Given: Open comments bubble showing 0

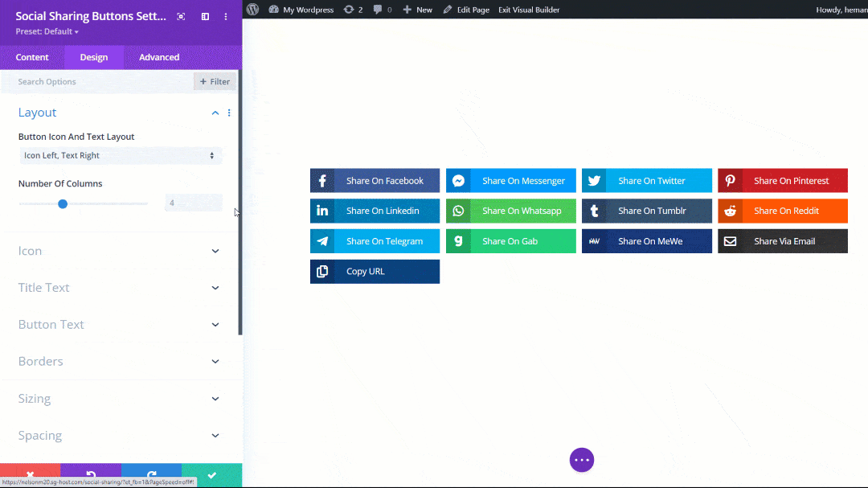Looking at the screenshot, I should coord(383,10).
